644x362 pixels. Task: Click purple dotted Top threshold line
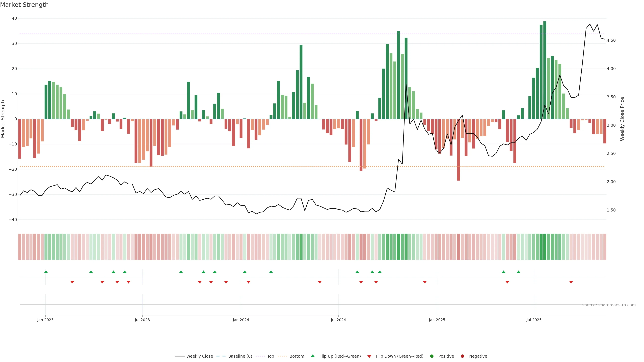click(x=250, y=34)
